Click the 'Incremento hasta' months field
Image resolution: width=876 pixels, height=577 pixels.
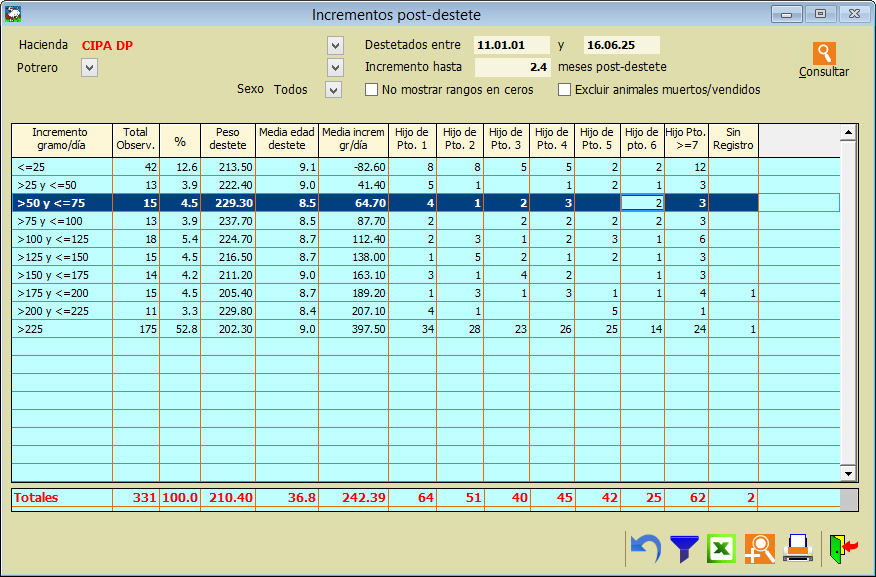point(512,68)
